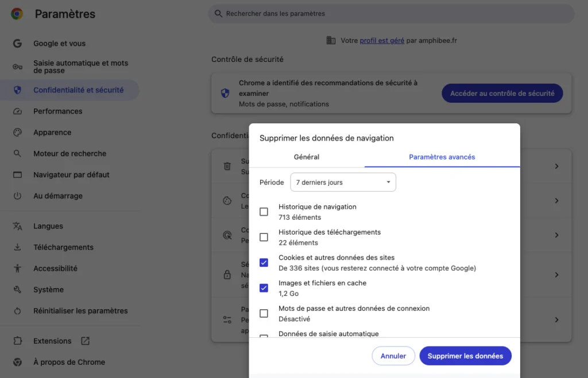Screen dimensions: 588x378
Task: Click the '1,2 Go' cache size text
Action: coord(288,294)
